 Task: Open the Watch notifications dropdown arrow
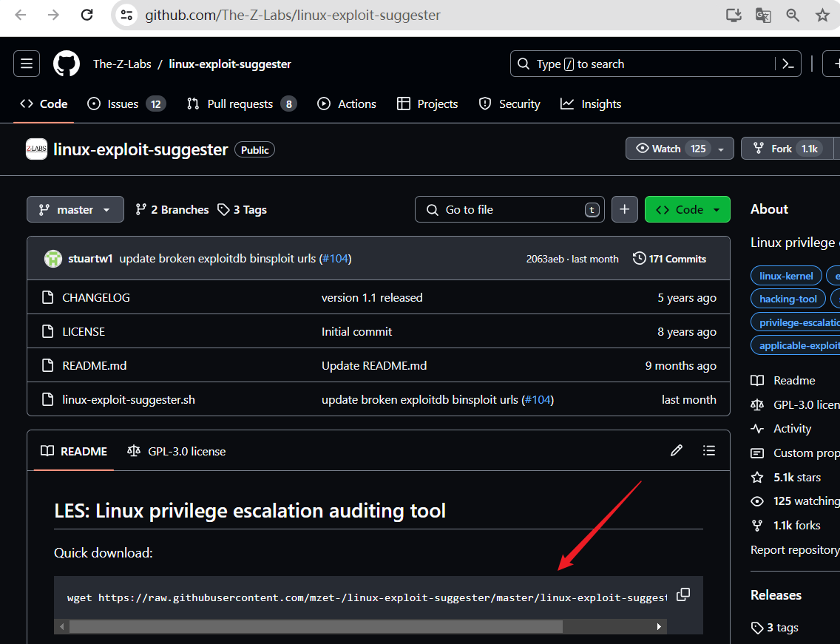click(x=720, y=149)
